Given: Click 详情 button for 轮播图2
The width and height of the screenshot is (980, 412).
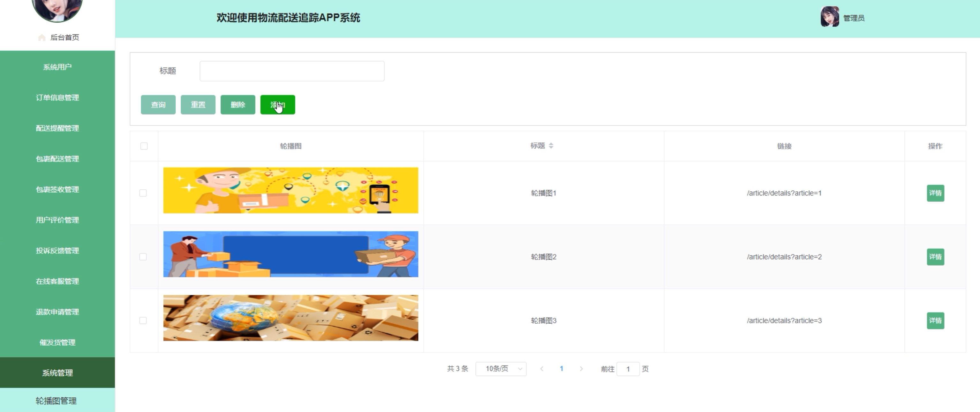Looking at the screenshot, I should (935, 257).
